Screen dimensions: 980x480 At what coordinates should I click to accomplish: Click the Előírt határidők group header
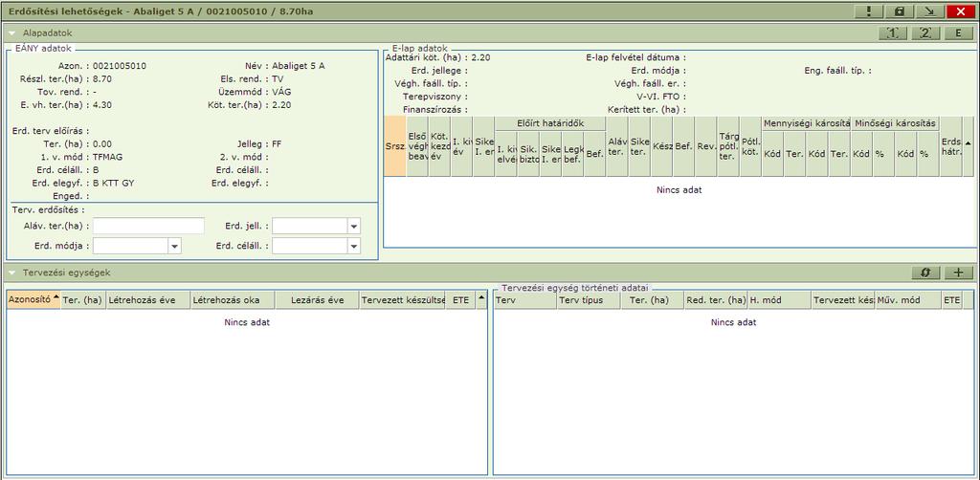point(550,123)
